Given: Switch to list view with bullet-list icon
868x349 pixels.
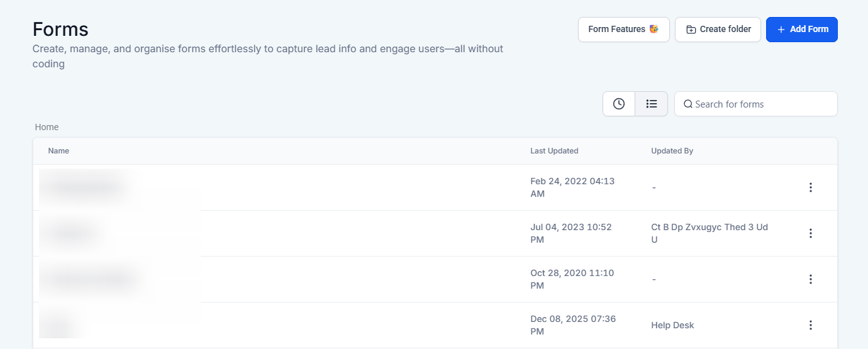Looking at the screenshot, I should click(x=652, y=104).
